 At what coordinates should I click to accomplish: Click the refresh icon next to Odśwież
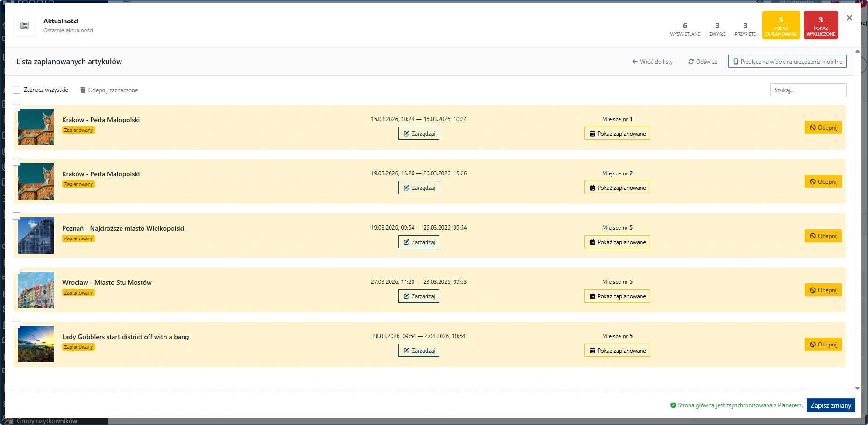[x=691, y=62]
